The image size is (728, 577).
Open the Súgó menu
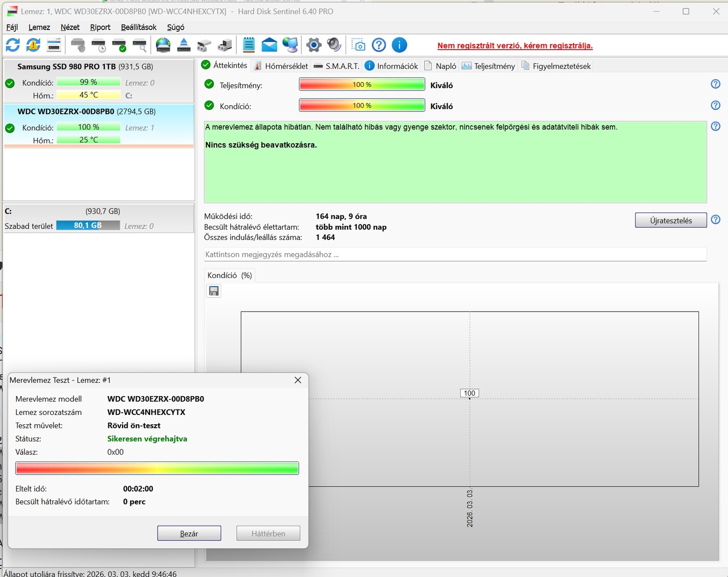(x=176, y=27)
